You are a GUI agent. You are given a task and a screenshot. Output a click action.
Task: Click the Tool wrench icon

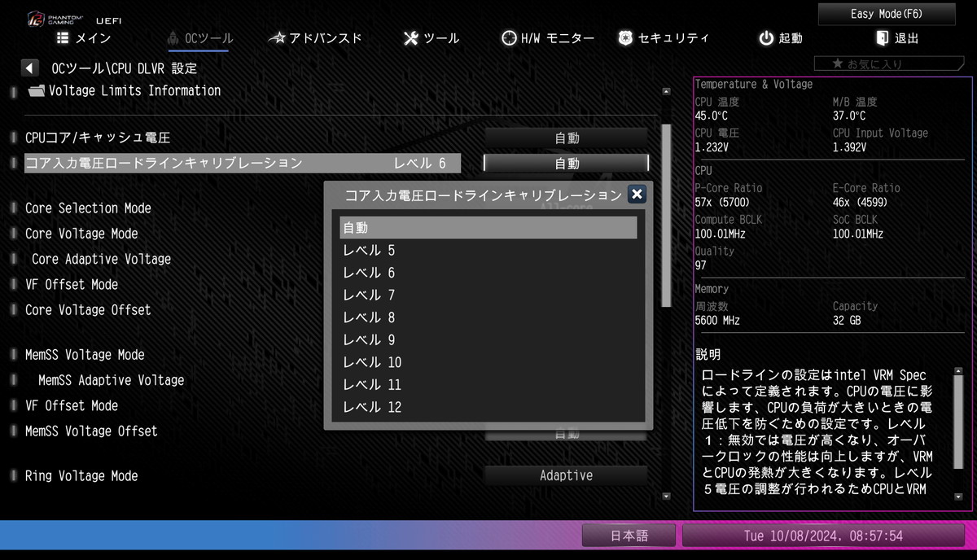tap(411, 37)
